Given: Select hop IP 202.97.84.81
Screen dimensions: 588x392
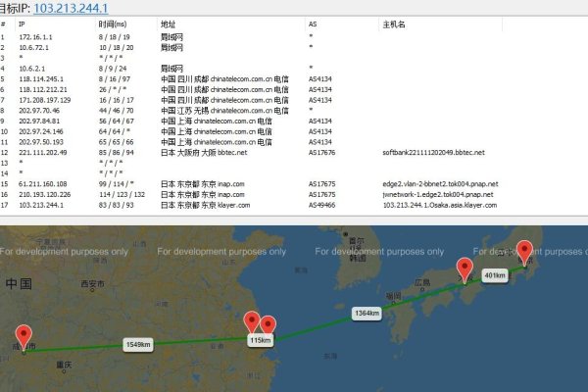Looking at the screenshot, I should [x=39, y=122].
